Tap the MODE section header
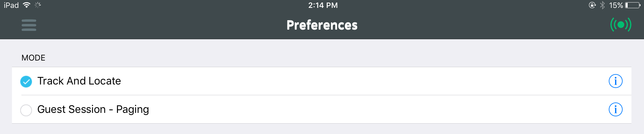The image size is (644, 134). (33, 58)
